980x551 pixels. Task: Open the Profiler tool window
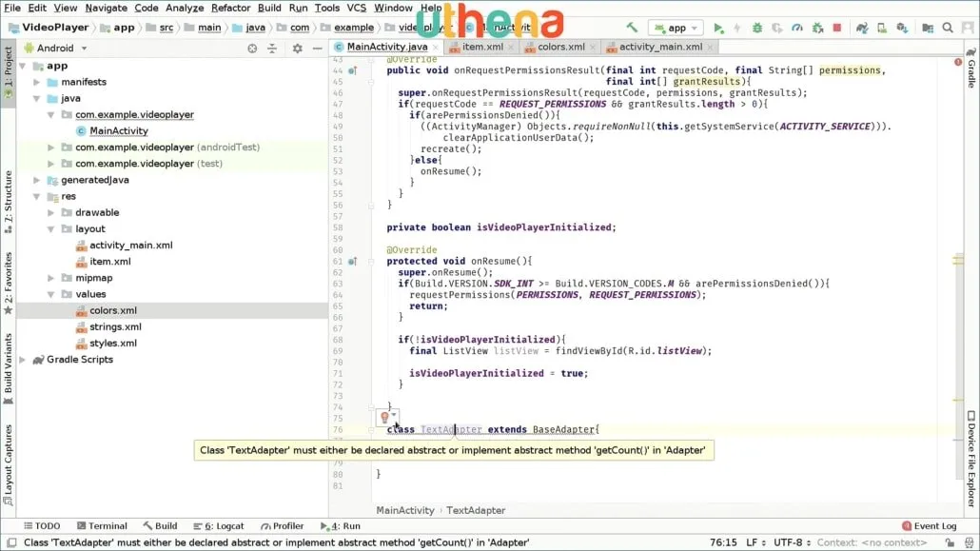point(282,526)
